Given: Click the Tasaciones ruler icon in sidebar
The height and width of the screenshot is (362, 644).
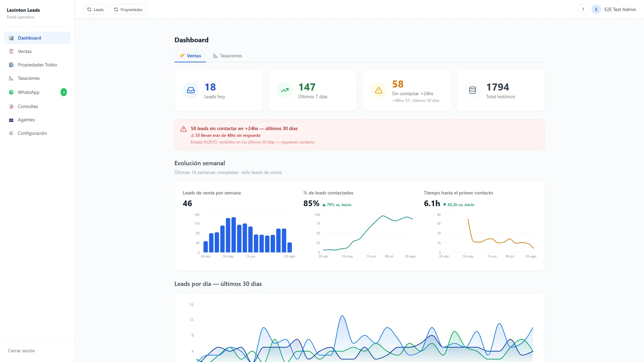Looking at the screenshot, I should point(11,78).
